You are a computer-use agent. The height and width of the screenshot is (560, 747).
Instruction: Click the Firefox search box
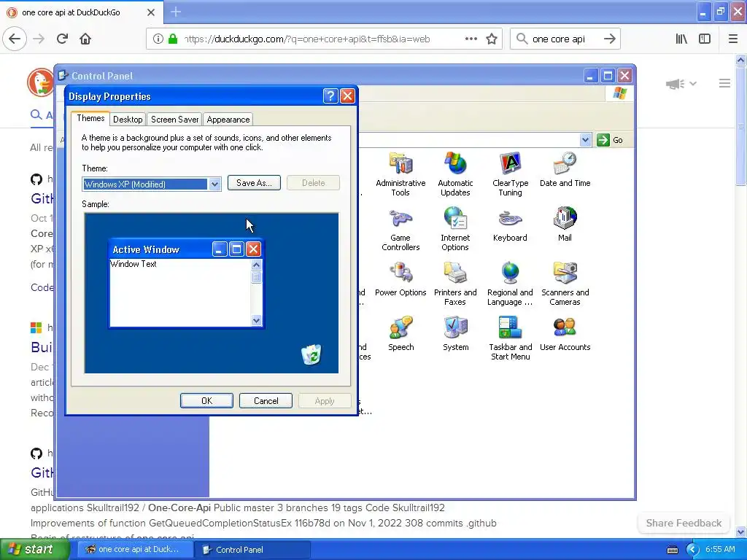pos(565,39)
